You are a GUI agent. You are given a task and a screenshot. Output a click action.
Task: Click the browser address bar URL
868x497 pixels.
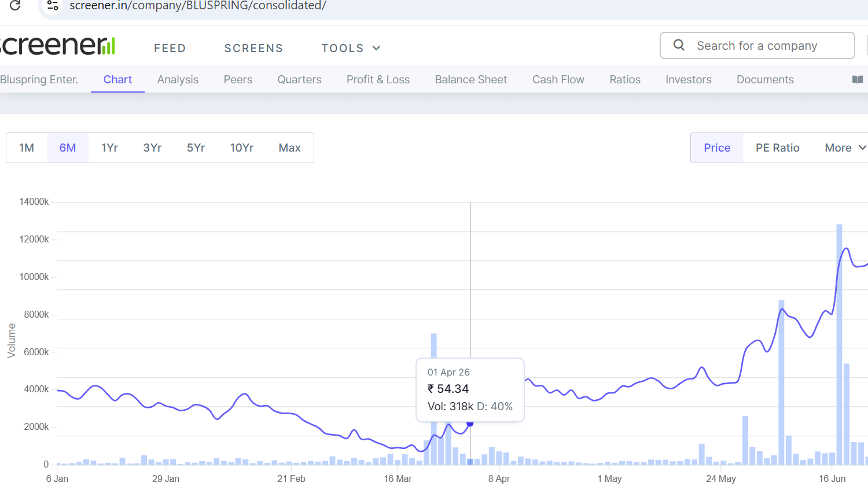point(198,5)
